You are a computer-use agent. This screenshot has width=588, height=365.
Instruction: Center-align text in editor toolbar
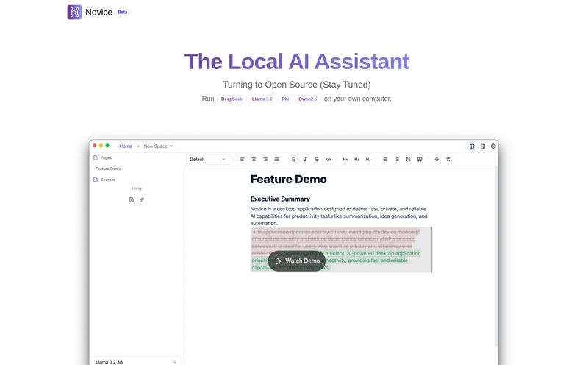point(254,159)
